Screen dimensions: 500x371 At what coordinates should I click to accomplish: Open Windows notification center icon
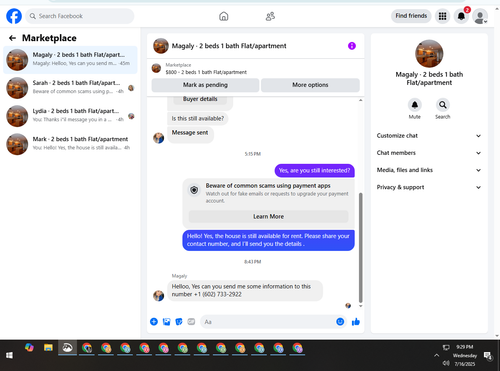(488, 356)
